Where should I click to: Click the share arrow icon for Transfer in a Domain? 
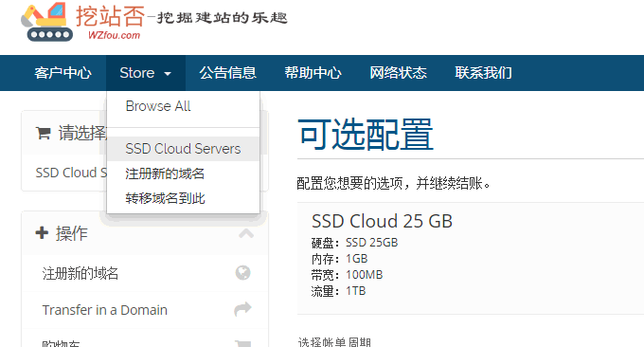[x=242, y=309]
